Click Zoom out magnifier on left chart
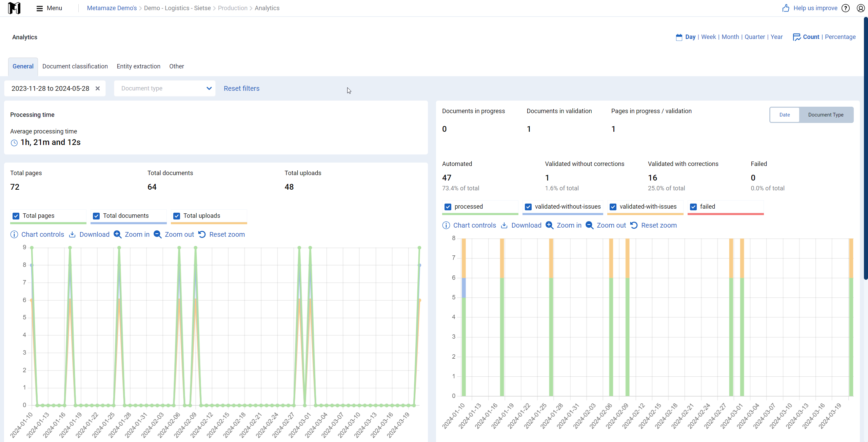 (x=157, y=234)
